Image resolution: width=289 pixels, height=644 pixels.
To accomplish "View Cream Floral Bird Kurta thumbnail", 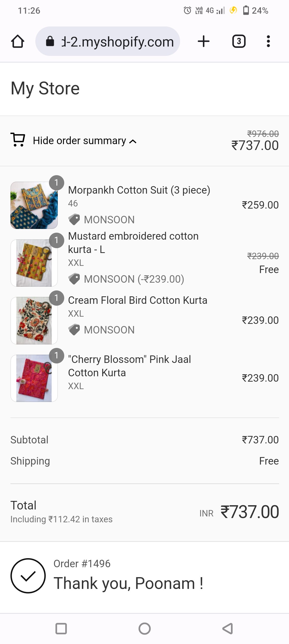I will coord(34,321).
